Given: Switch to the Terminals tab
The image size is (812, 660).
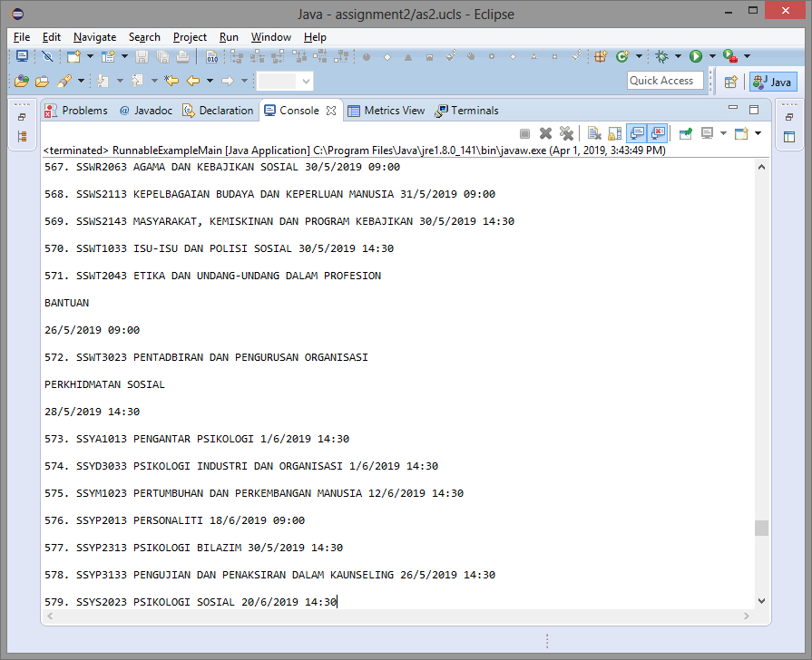Looking at the screenshot, I should 466,111.
